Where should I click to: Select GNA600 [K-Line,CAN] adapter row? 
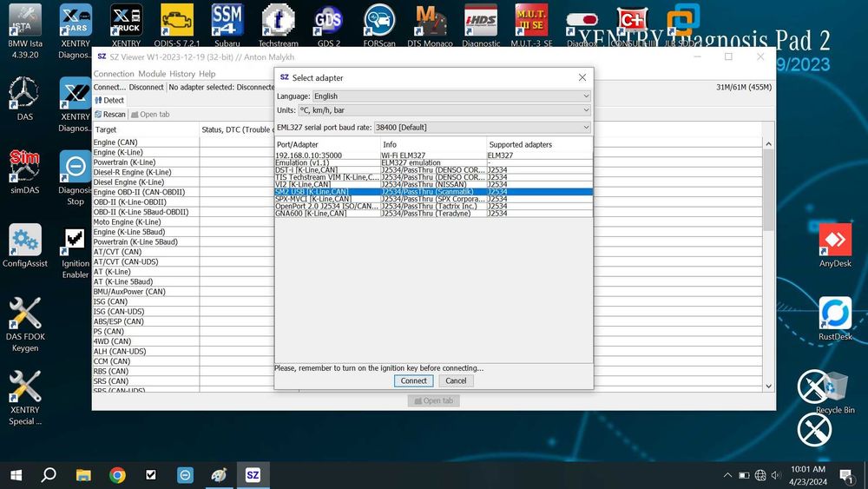click(433, 213)
